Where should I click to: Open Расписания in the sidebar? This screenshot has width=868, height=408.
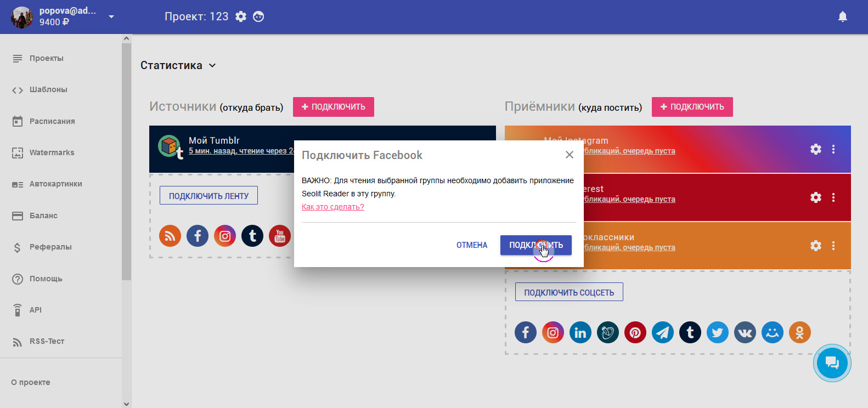[x=52, y=121]
